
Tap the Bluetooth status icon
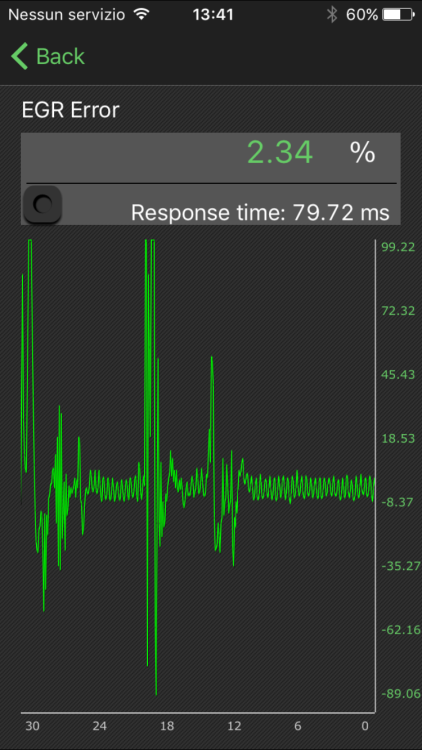(x=332, y=15)
